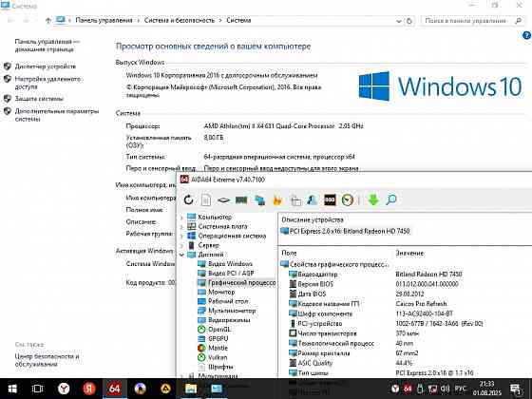Screen dimensions: 532x399
Task: Click the green download arrow icon
Action: (373, 199)
